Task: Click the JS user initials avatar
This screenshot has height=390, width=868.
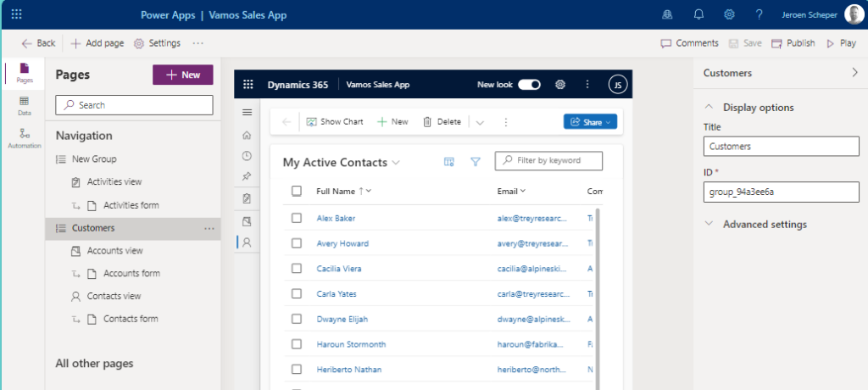Action: [x=618, y=85]
